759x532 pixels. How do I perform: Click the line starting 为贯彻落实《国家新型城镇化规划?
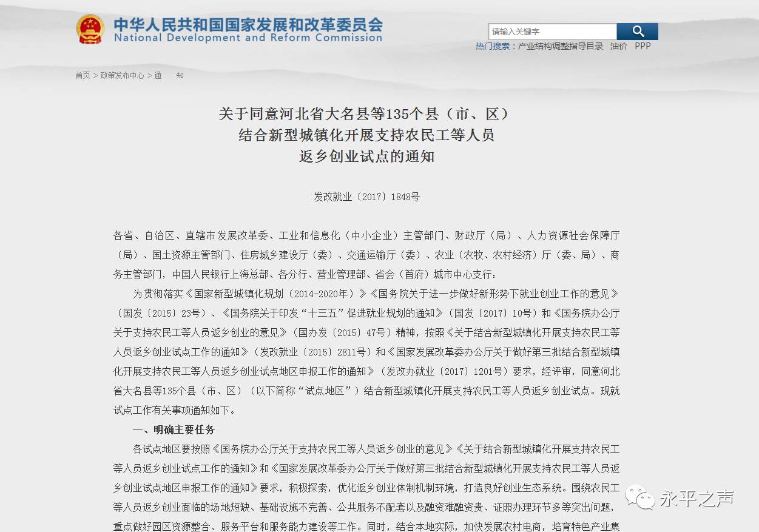pyautogui.click(x=376, y=294)
